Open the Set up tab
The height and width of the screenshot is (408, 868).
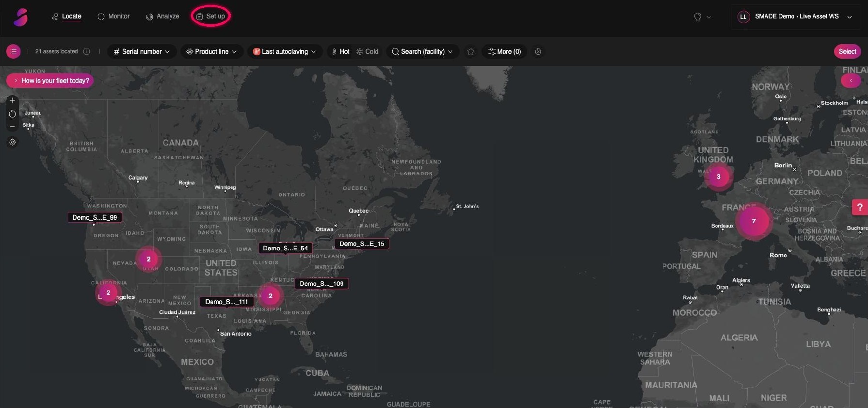[x=210, y=16]
